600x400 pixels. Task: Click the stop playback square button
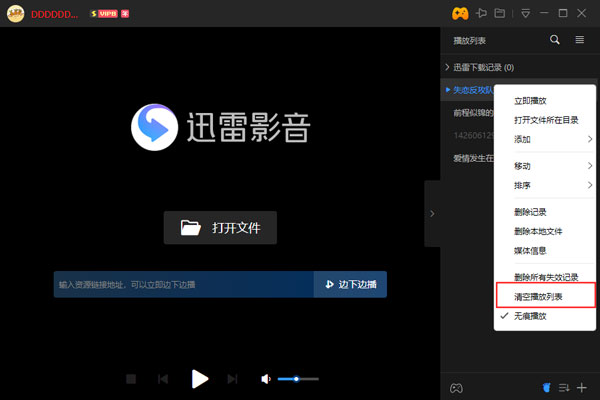pyautogui.click(x=131, y=379)
